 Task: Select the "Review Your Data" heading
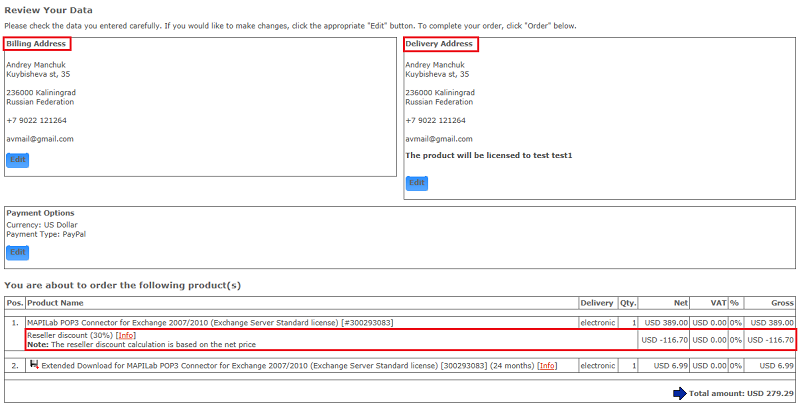48,10
